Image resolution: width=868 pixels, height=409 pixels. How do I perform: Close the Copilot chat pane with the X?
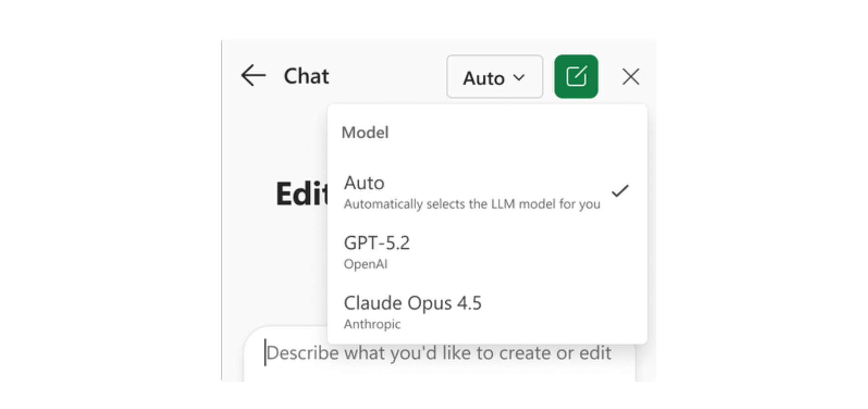(631, 77)
